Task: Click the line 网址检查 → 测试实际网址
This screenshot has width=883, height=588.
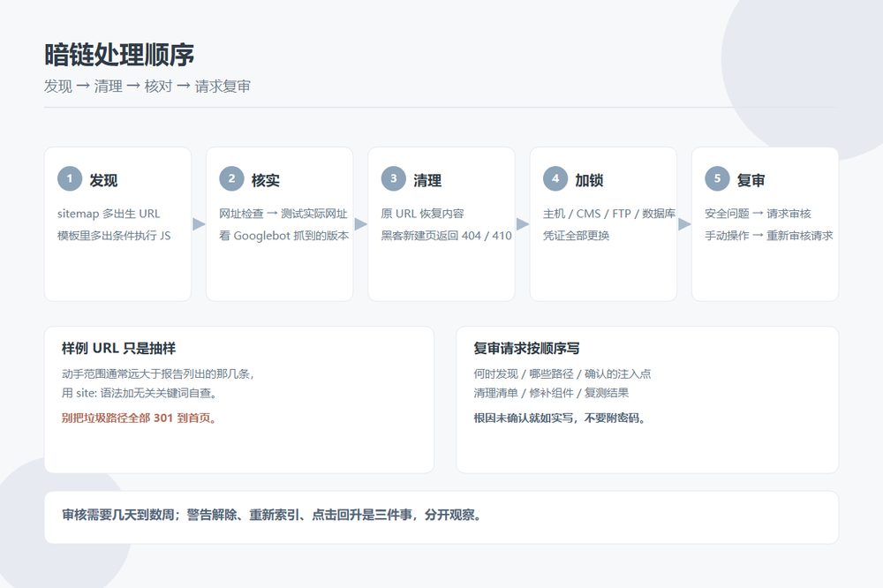Action: 283,214
